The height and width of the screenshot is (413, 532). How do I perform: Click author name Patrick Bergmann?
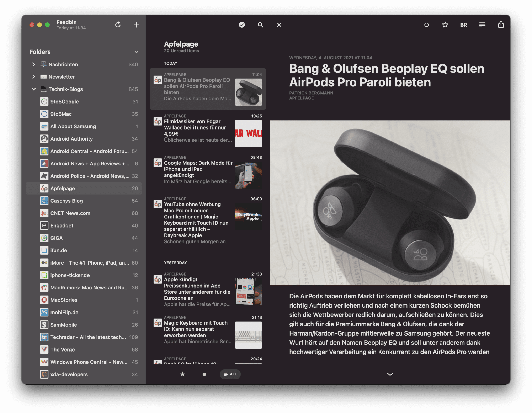(311, 93)
